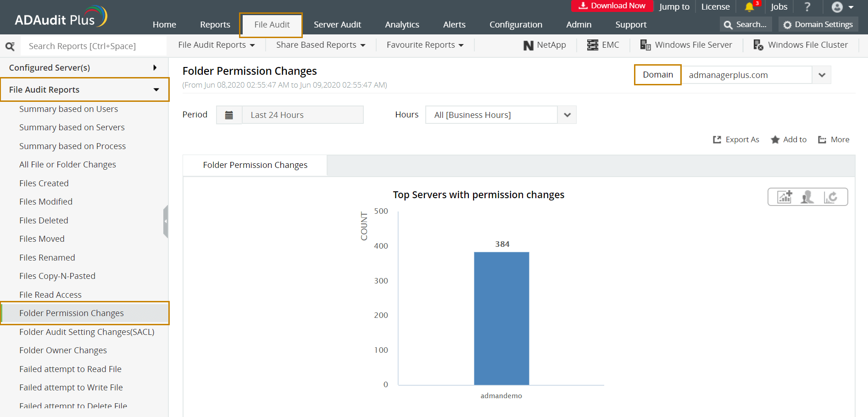Expand the Favourite Reports dropdown
Image resolution: width=868 pixels, height=417 pixels.
(x=425, y=45)
